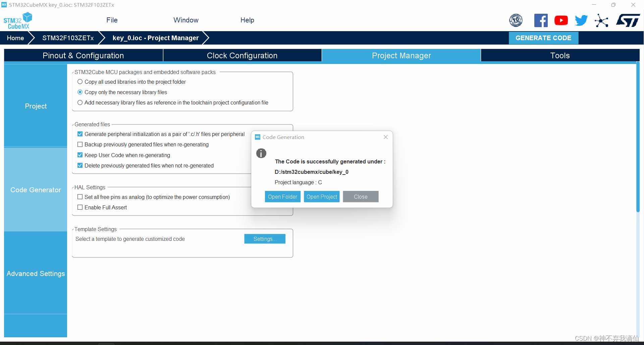Switch to the Tools tab
The height and width of the screenshot is (345, 644).
click(560, 56)
